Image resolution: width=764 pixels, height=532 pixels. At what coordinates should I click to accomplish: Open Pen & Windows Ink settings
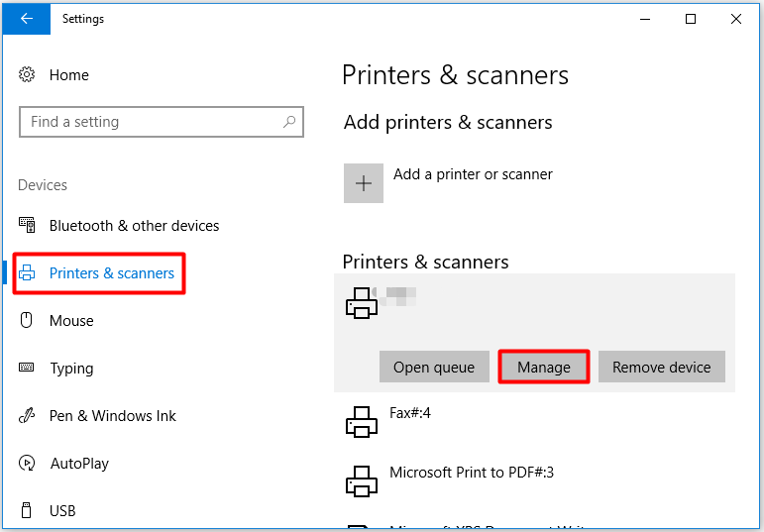(x=113, y=415)
